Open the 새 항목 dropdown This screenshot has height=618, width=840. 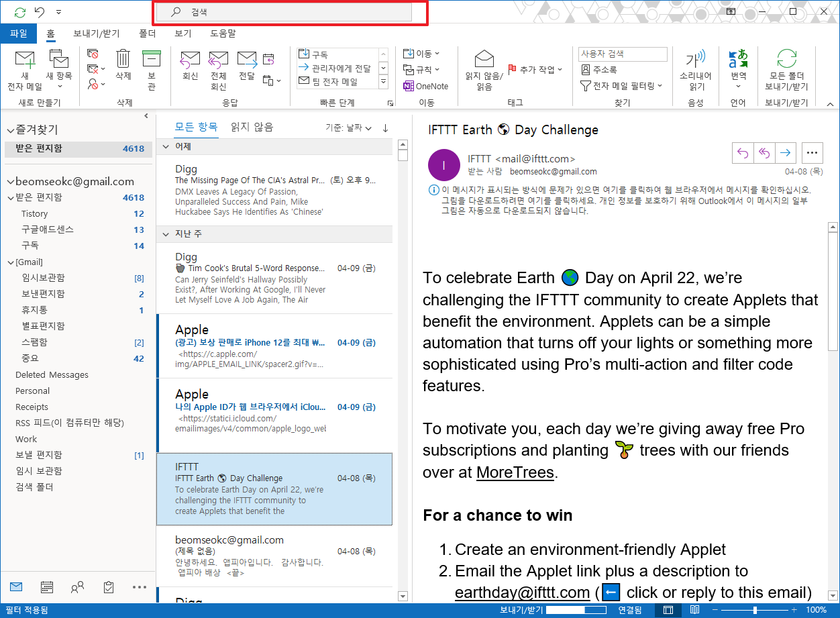click(x=59, y=70)
